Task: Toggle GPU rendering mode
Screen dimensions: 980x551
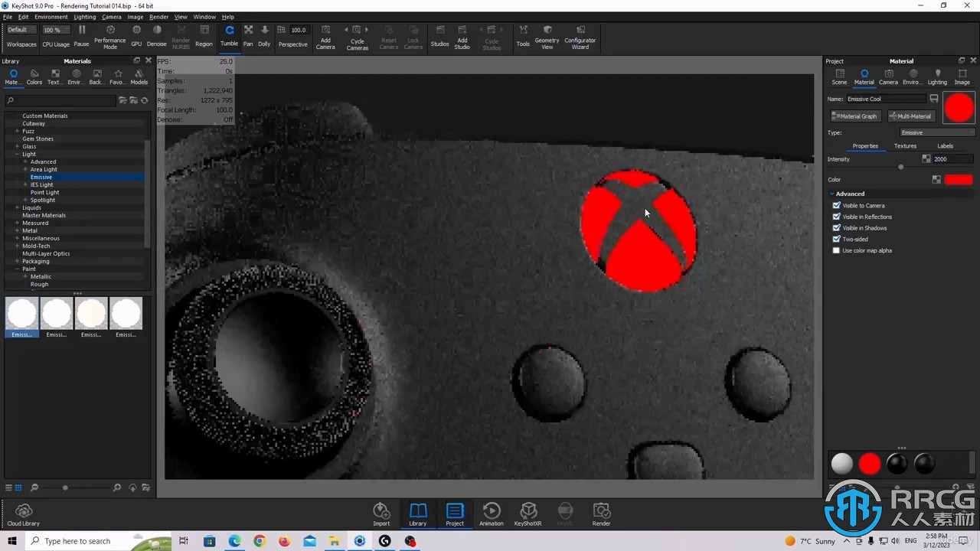Action: coord(136,36)
